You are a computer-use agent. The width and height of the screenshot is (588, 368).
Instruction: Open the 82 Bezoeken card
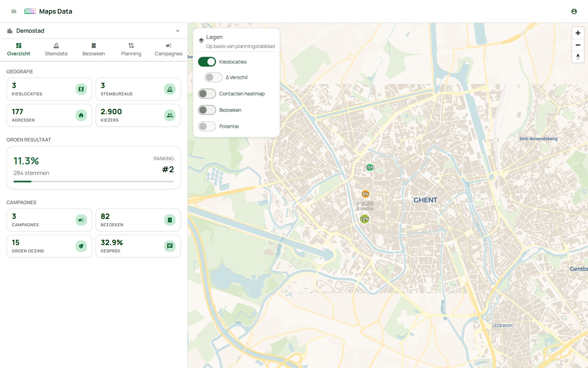pyautogui.click(x=138, y=220)
